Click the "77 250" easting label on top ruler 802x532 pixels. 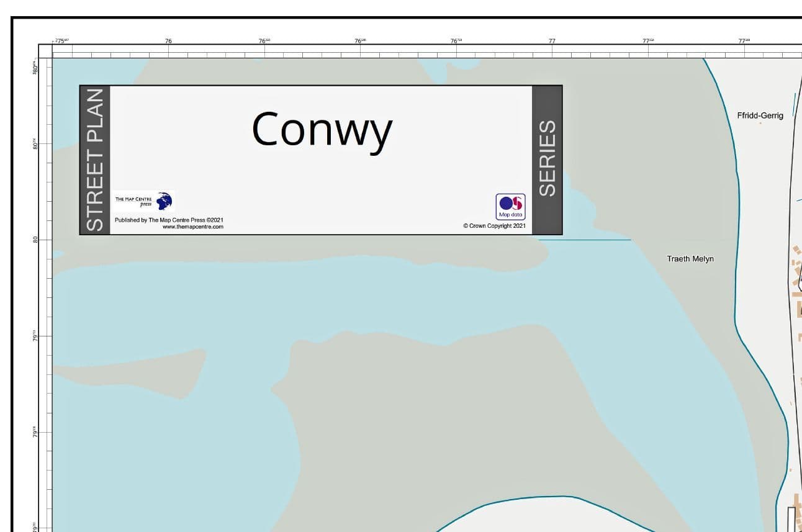pyautogui.click(x=648, y=41)
